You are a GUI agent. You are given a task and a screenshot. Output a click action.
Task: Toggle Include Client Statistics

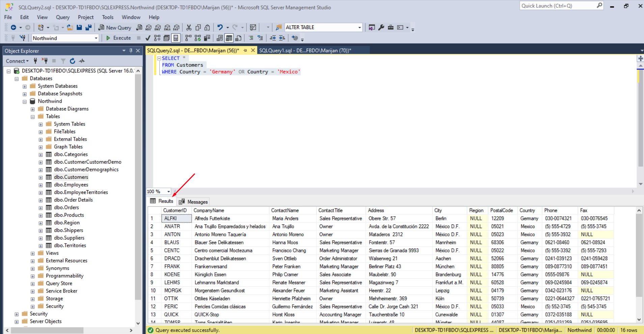[207, 38]
